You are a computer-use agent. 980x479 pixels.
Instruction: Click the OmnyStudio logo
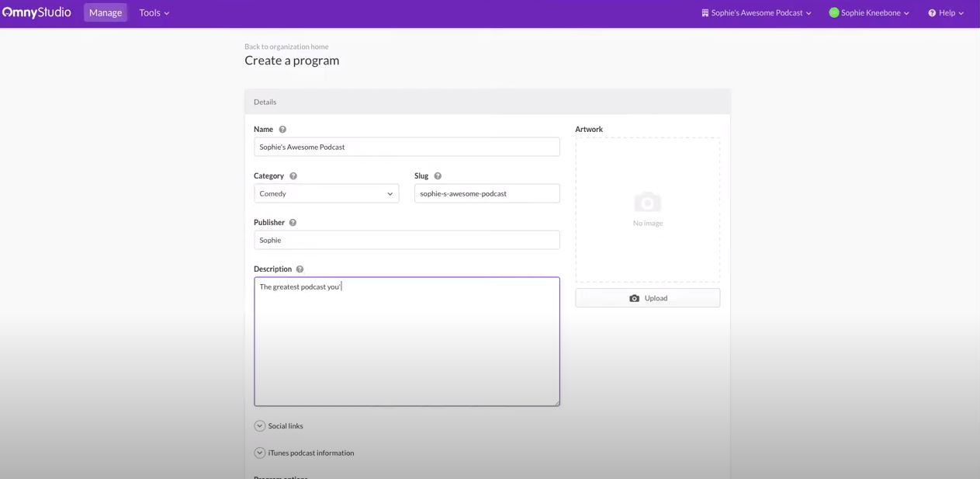[36, 12]
